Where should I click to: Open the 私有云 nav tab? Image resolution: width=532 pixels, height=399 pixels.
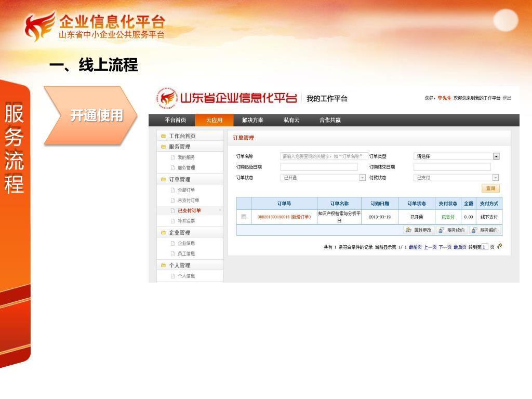click(x=291, y=120)
